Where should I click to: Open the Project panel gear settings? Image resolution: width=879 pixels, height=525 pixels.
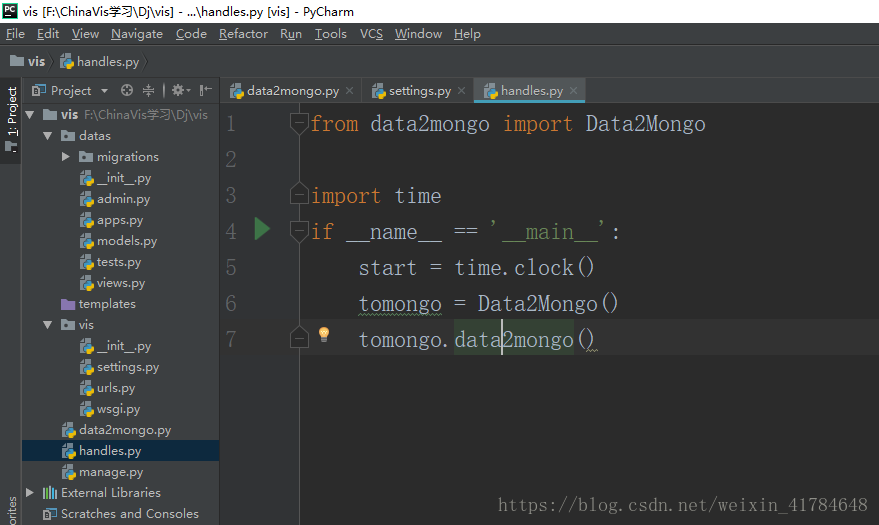(x=181, y=90)
